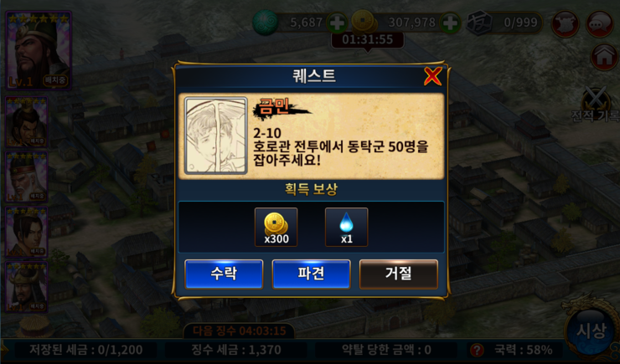Open the 시장 market dragon button

point(591,331)
